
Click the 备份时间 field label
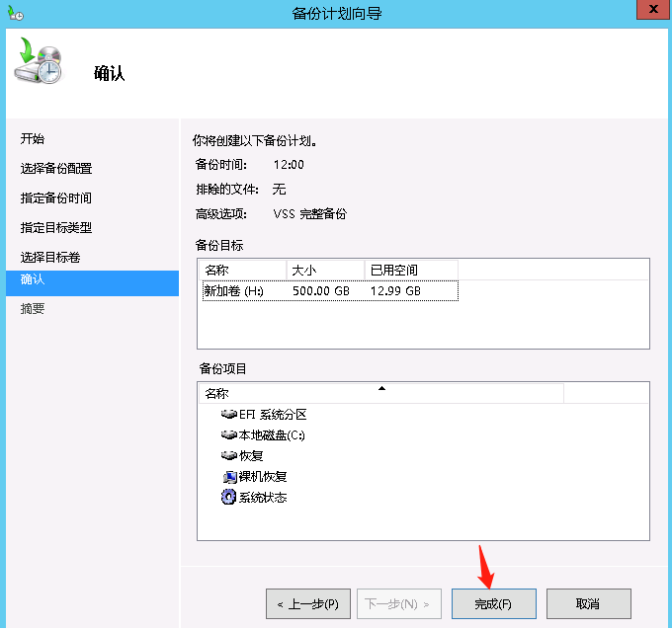click(220, 165)
